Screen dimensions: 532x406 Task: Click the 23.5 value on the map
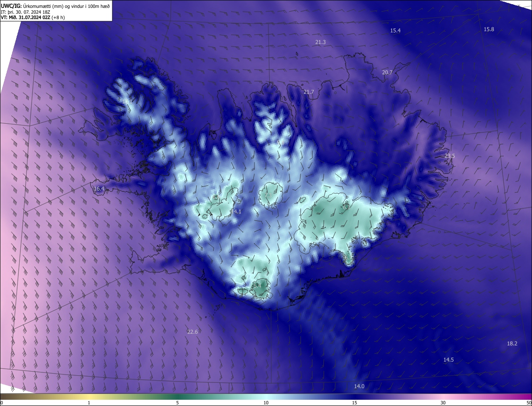(450, 156)
